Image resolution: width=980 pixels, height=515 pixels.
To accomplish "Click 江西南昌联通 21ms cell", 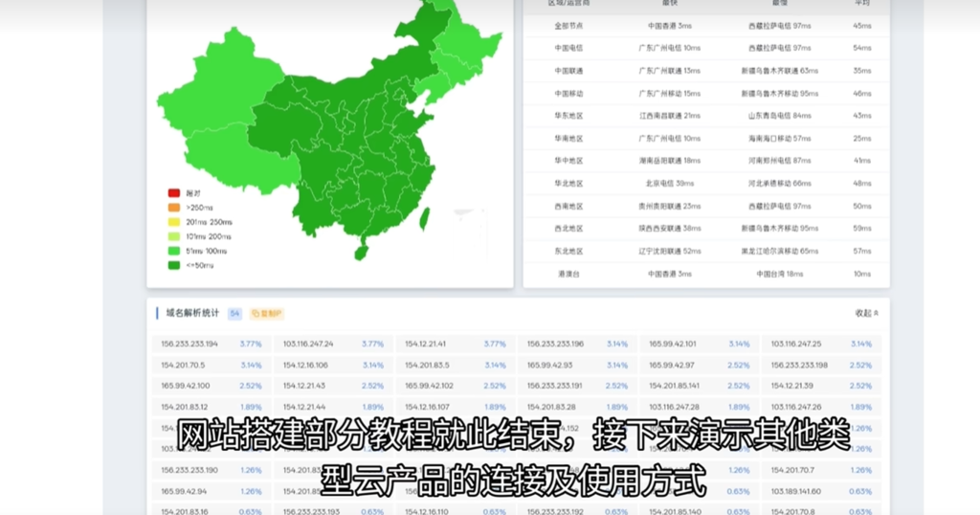I will coord(669,116).
